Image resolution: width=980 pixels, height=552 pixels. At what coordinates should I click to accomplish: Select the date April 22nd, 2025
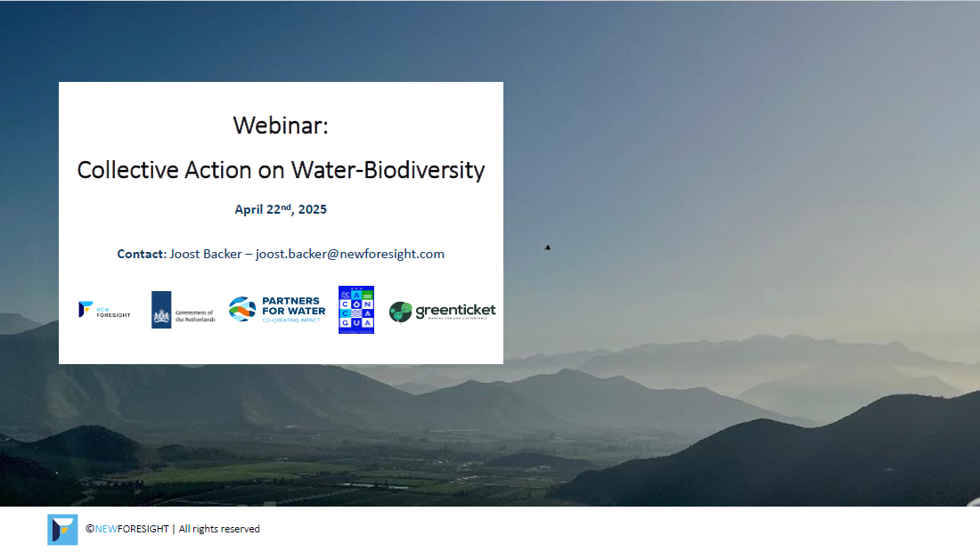[x=281, y=210]
